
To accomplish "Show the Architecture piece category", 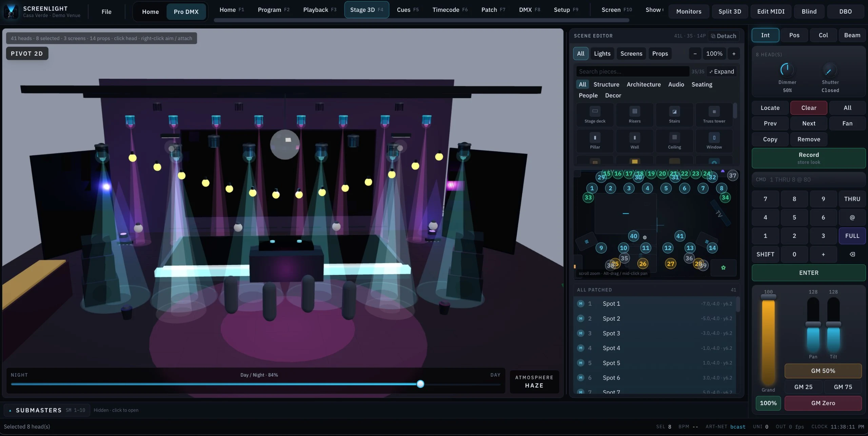I will point(644,84).
